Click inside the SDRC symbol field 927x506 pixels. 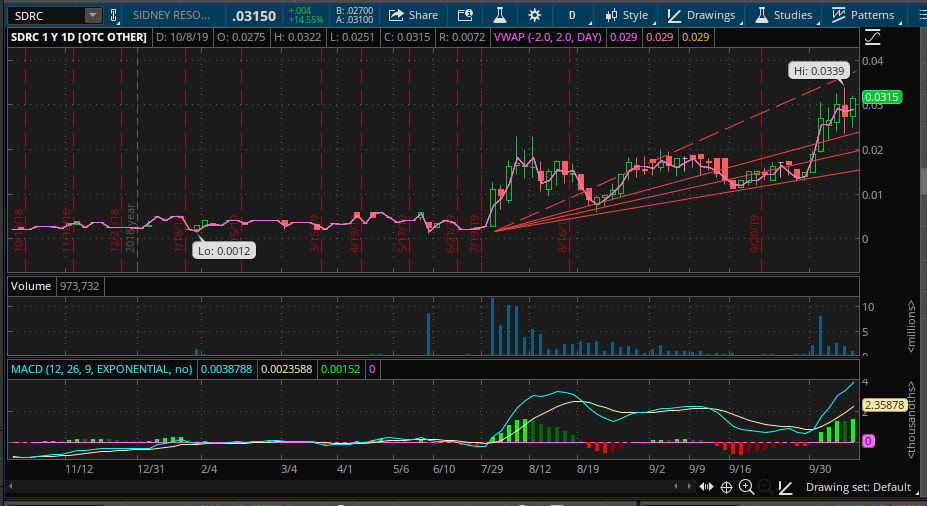pyautogui.click(x=45, y=15)
